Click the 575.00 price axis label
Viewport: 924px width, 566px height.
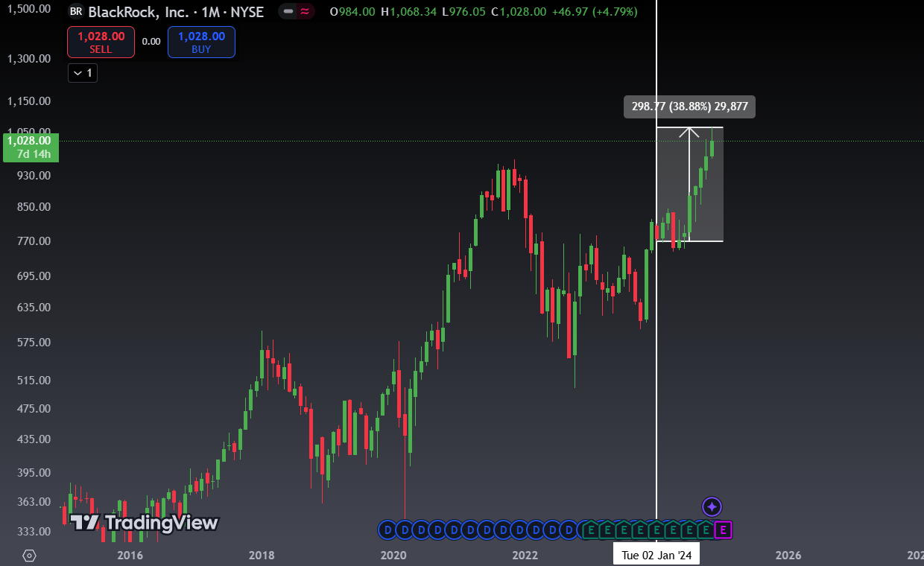tap(34, 342)
